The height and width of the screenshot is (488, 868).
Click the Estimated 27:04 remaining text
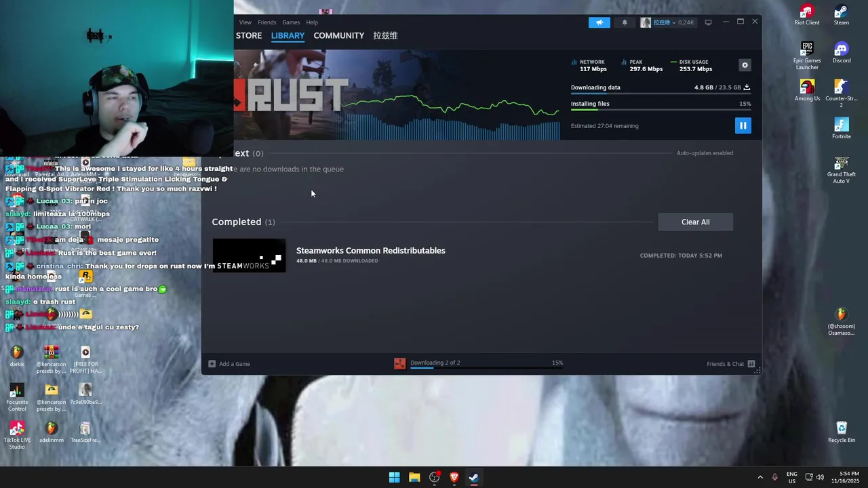point(604,126)
